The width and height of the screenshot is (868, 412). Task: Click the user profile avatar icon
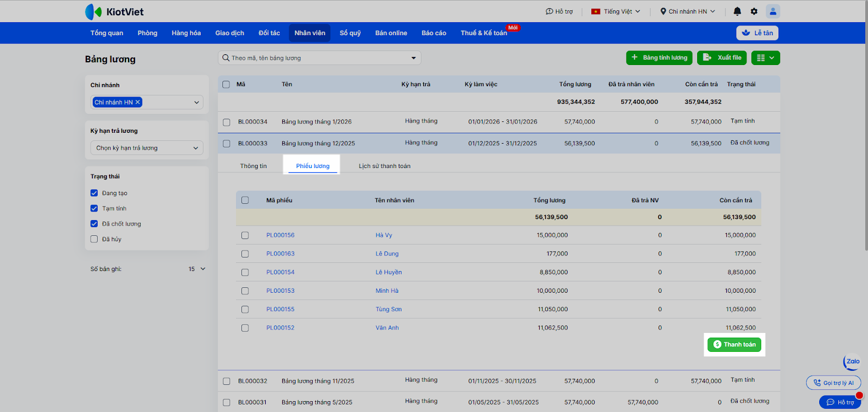773,11
